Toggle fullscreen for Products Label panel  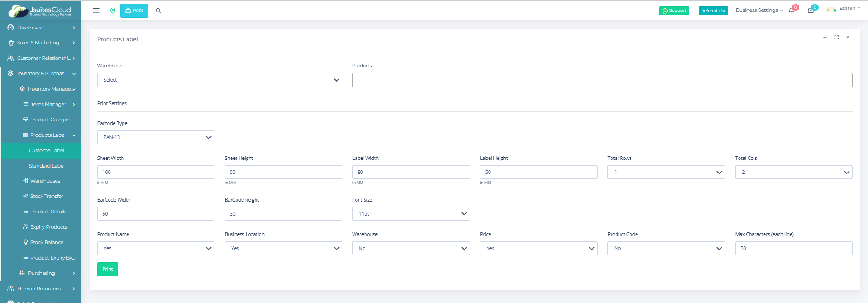coord(836,38)
